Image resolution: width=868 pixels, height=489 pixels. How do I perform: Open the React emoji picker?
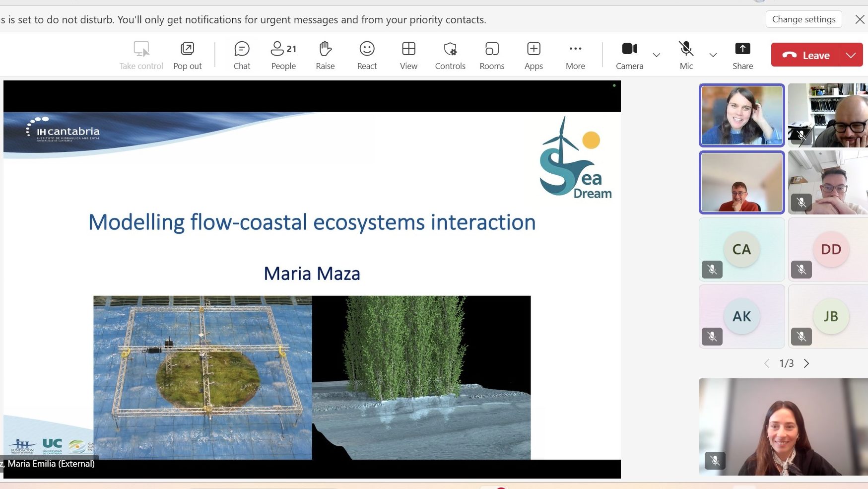point(367,55)
